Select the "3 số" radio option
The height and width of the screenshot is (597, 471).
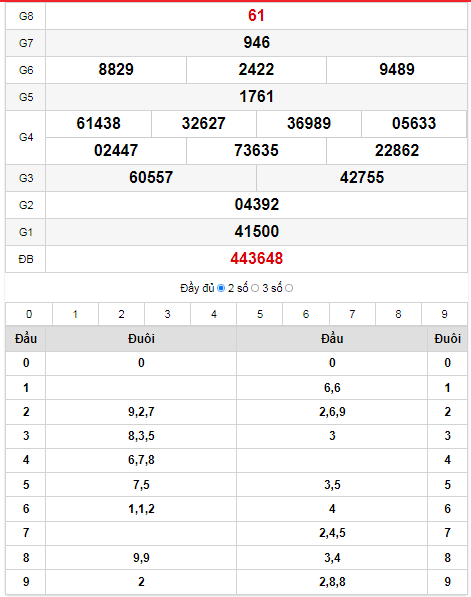289,288
